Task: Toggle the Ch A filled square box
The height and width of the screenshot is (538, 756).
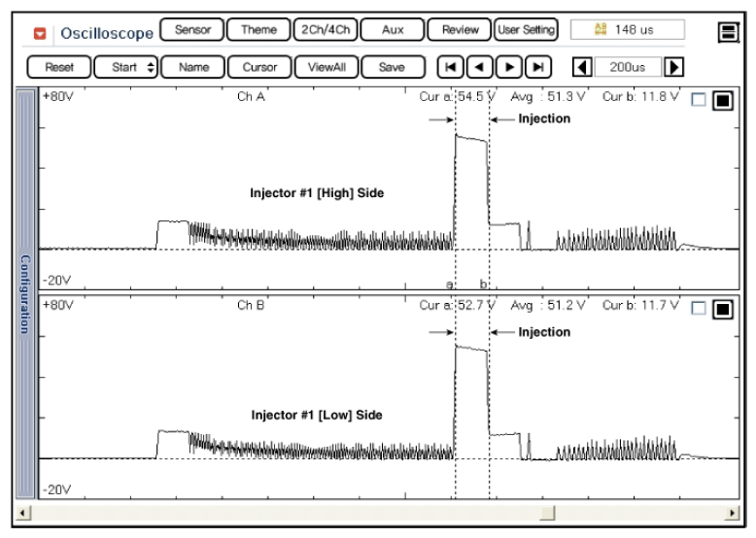Action: [x=722, y=101]
